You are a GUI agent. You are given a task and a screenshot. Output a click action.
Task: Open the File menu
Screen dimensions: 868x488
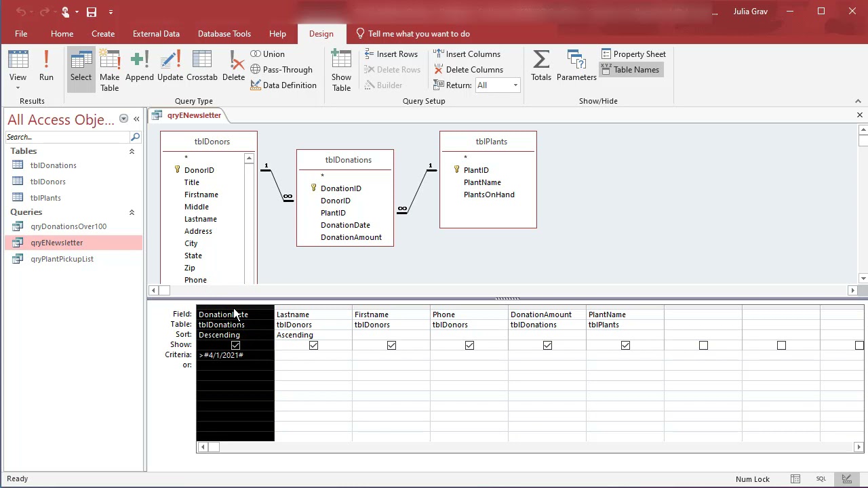tap(21, 34)
